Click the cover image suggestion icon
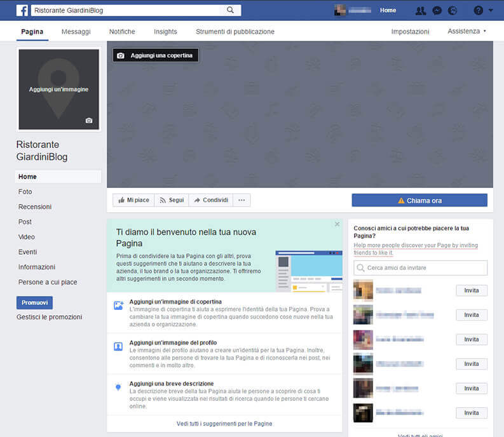 click(x=119, y=306)
